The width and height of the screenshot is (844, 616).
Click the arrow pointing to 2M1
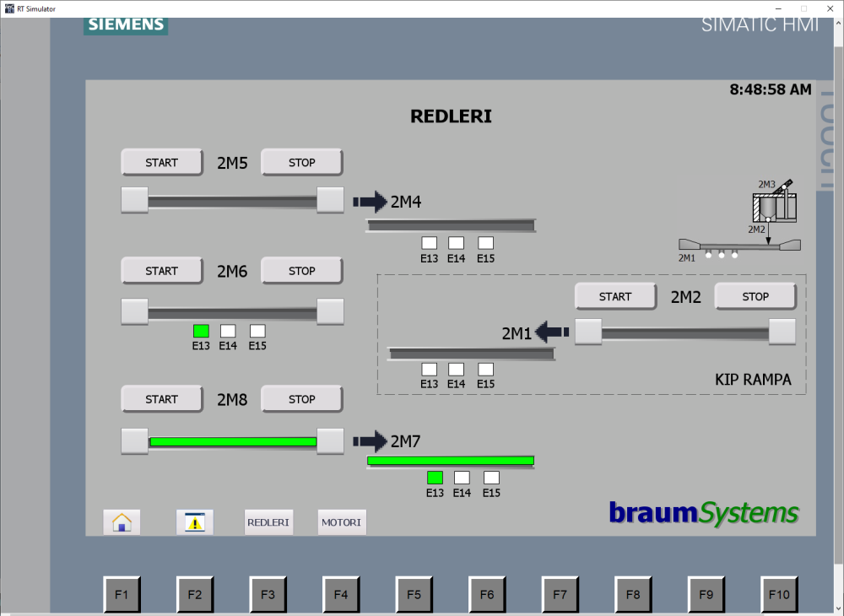pyautogui.click(x=553, y=332)
